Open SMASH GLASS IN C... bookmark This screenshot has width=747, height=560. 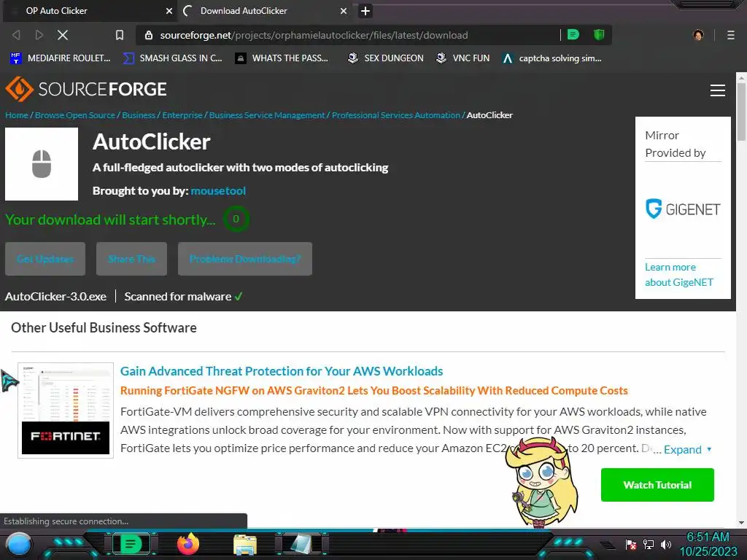pyautogui.click(x=172, y=58)
